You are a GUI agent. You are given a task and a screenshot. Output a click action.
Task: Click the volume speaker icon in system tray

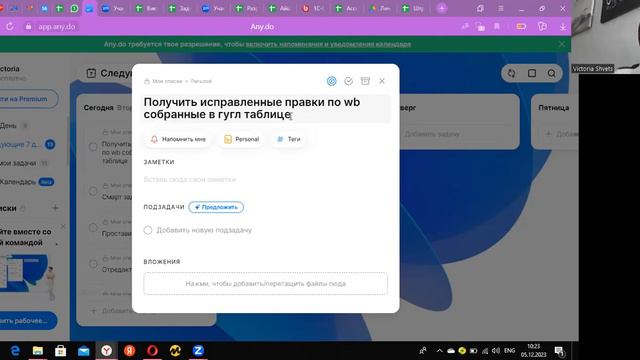(x=496, y=351)
